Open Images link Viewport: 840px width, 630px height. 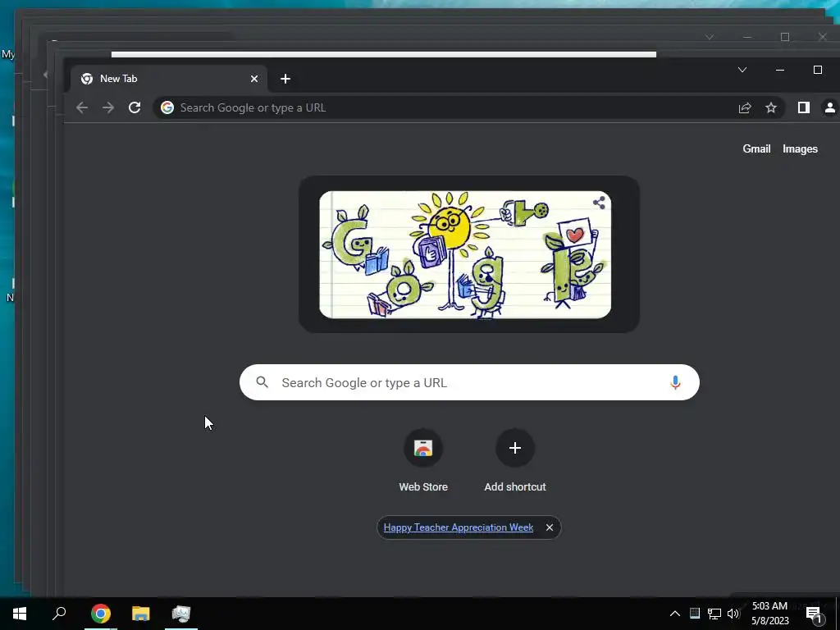pyautogui.click(x=800, y=149)
